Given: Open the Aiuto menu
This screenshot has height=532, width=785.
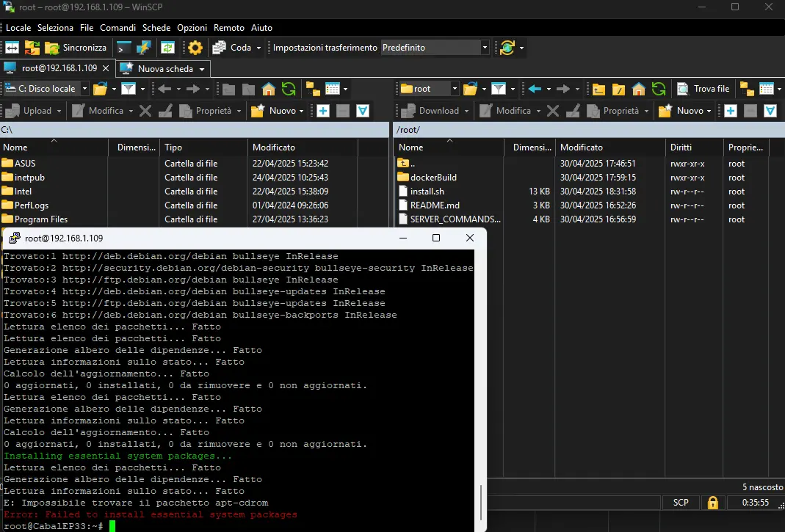Looking at the screenshot, I should click(x=261, y=28).
